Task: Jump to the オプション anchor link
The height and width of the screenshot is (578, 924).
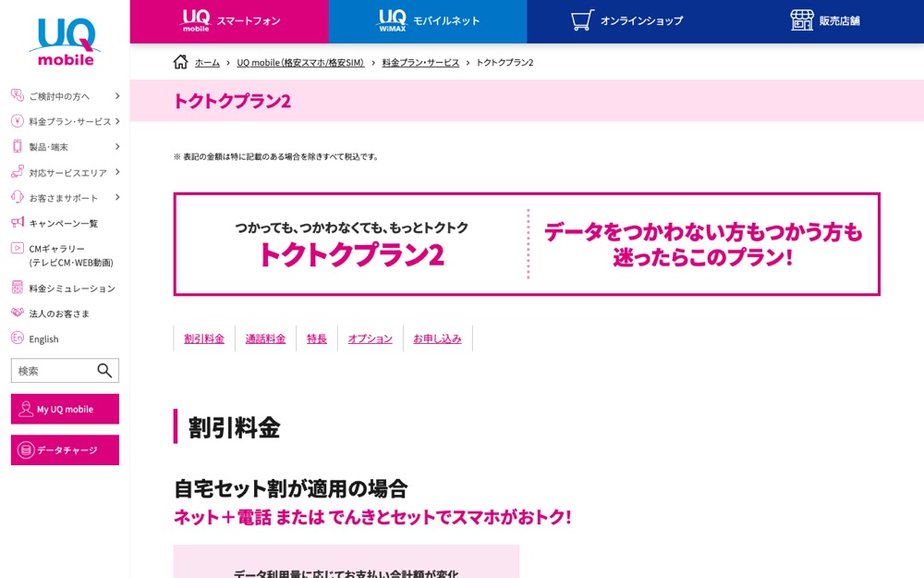Action: tap(371, 338)
